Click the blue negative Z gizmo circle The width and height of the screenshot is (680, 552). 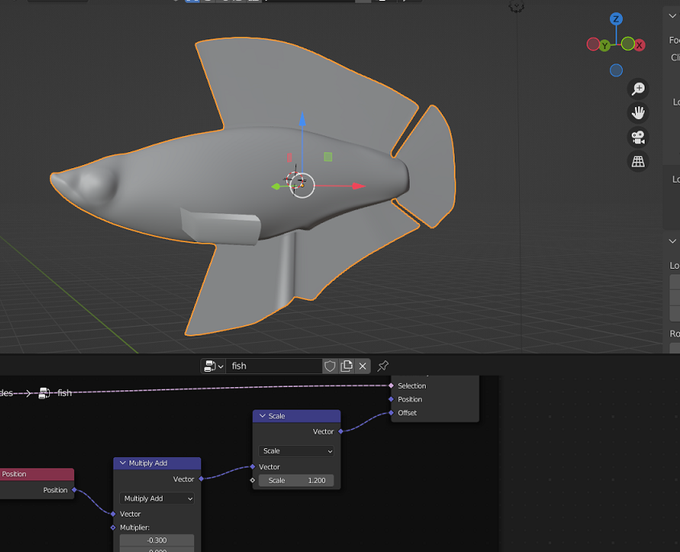(616, 70)
